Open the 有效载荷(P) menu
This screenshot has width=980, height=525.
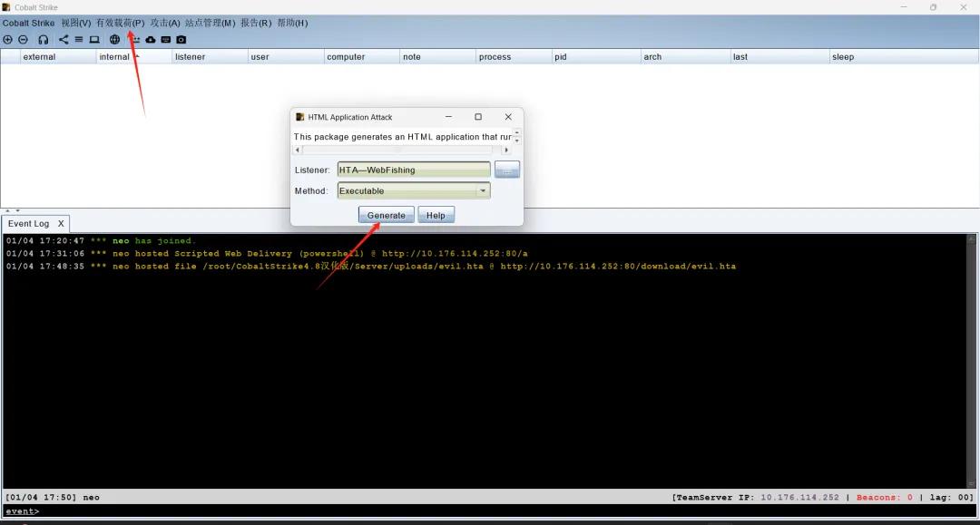point(120,23)
